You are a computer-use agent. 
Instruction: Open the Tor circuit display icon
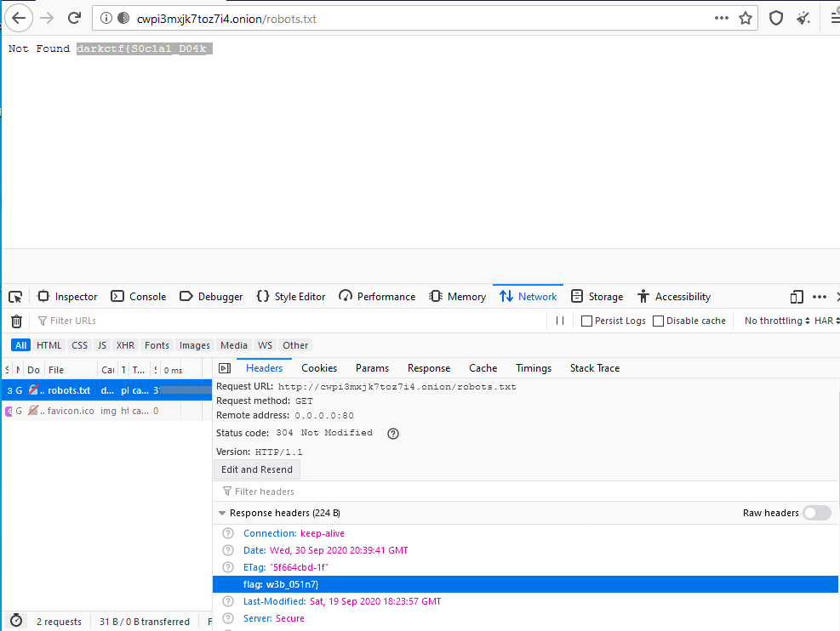(x=123, y=18)
